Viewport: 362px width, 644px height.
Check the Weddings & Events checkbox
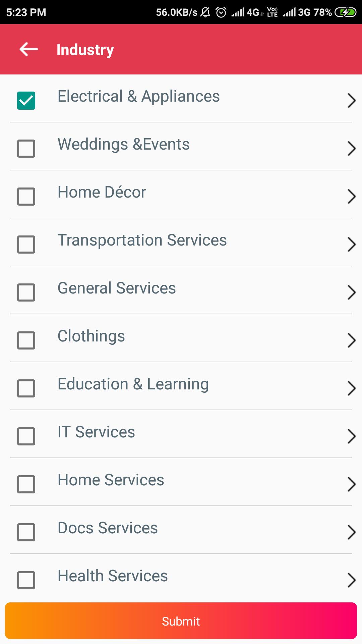click(26, 149)
